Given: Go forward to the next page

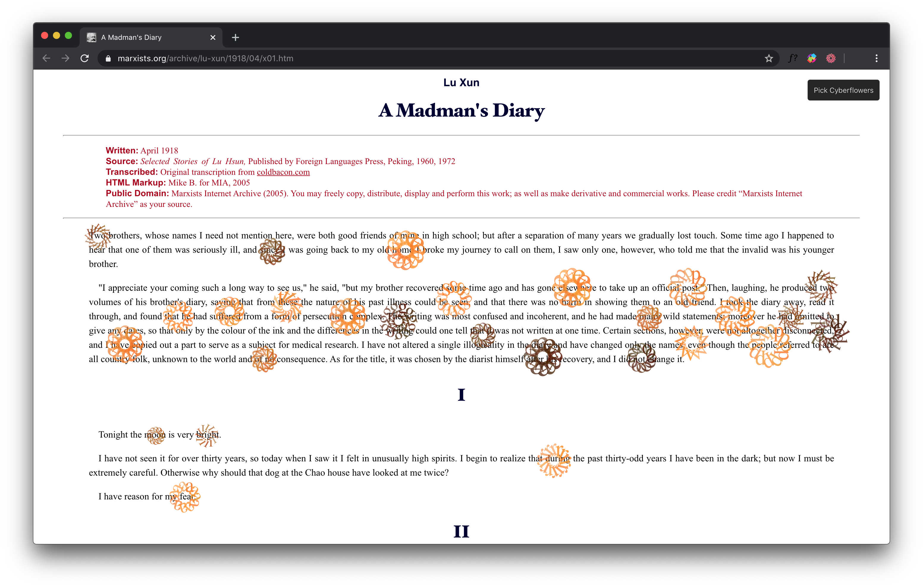Looking at the screenshot, I should [x=65, y=58].
